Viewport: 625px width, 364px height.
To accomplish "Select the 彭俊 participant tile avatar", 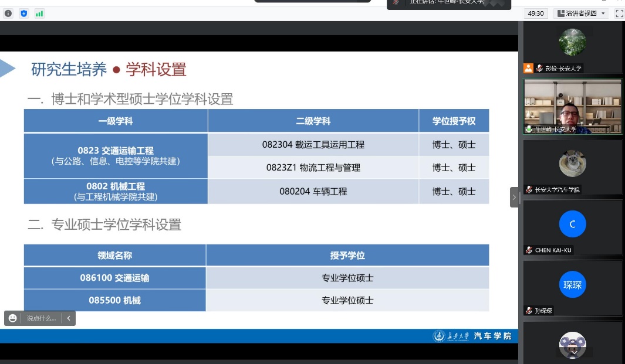I will [572, 42].
